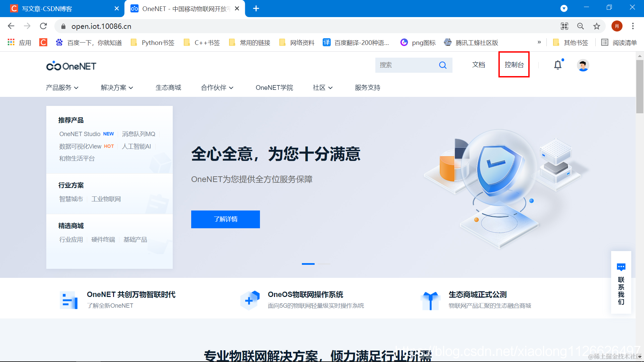The image size is (644, 362).
Task: Click the Chrome three-dot menu
Action: (633, 26)
